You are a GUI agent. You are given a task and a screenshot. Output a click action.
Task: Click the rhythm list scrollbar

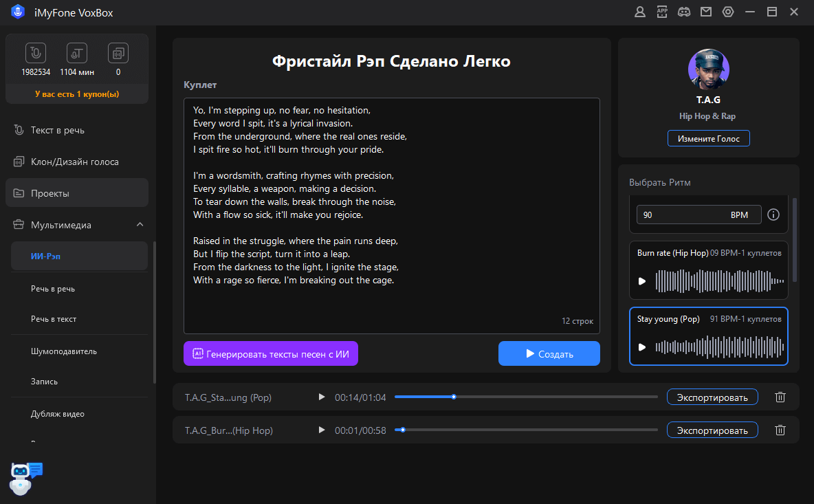(x=794, y=240)
